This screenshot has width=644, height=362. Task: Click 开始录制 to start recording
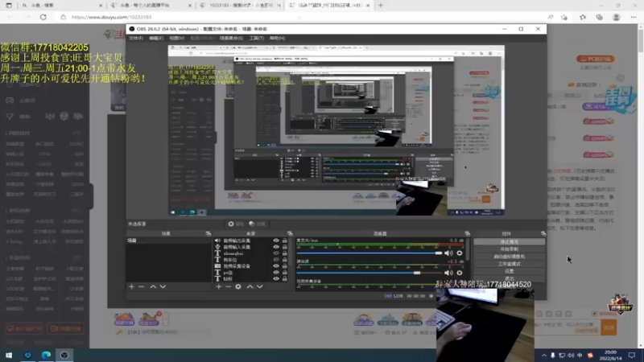click(x=510, y=249)
